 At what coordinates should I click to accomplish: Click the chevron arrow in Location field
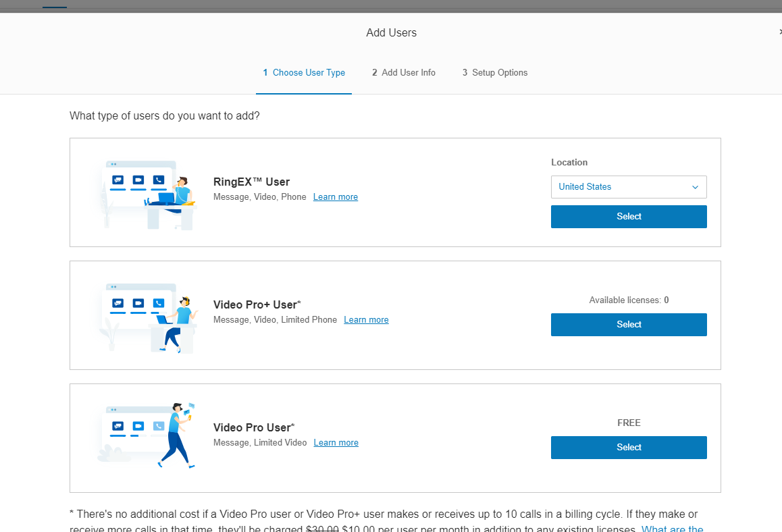click(x=695, y=187)
